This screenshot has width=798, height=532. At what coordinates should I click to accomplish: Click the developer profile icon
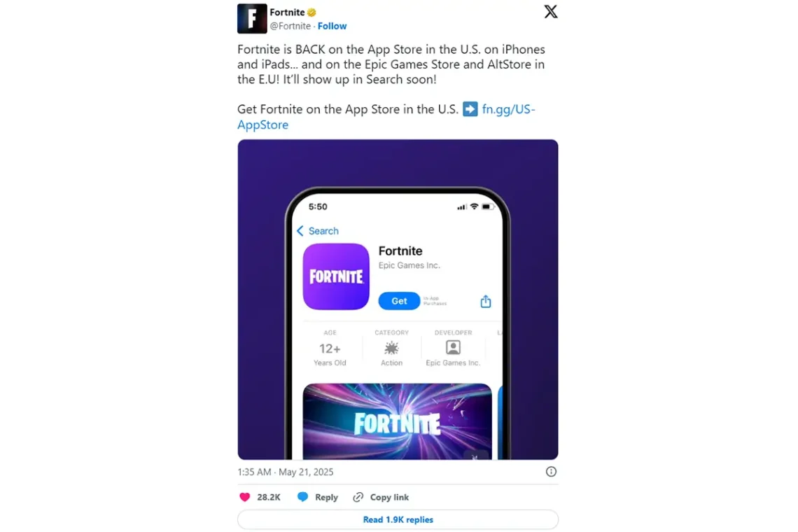[x=453, y=347]
